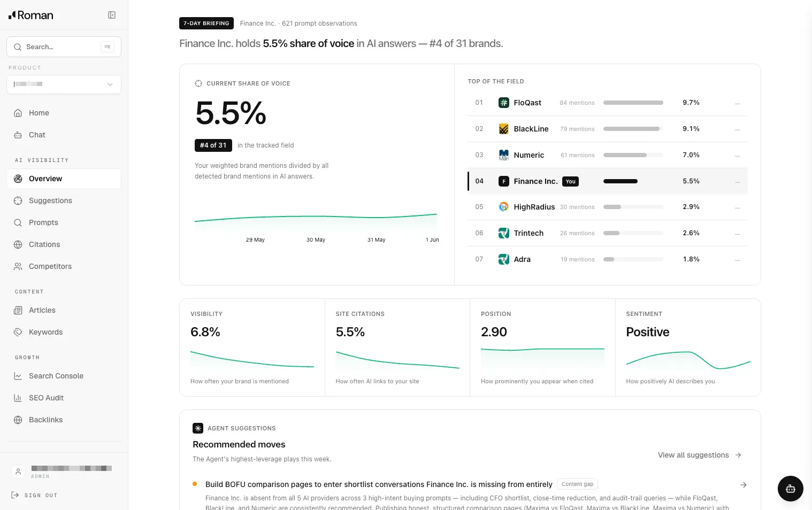
Task: Click the user avatar icon
Action: point(18,472)
